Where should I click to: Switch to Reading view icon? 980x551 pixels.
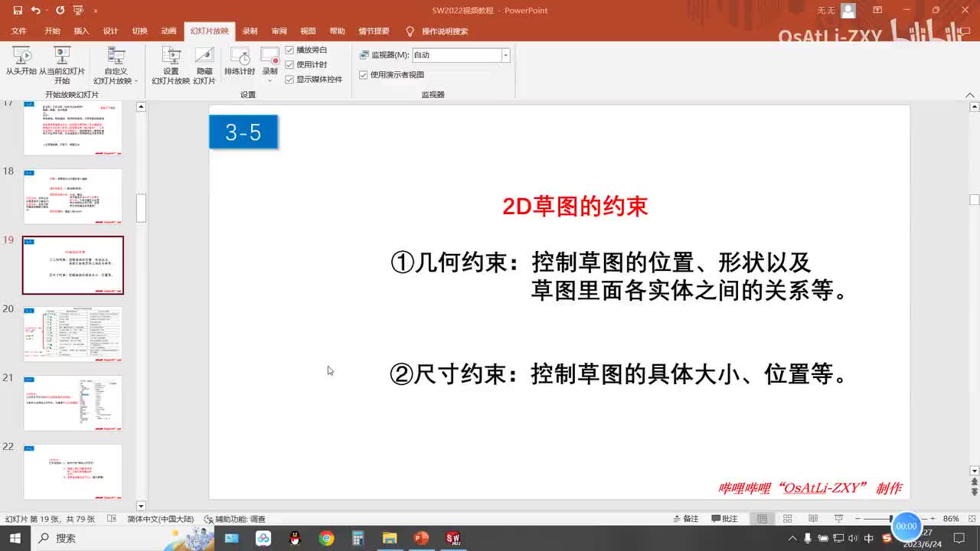coord(812,519)
